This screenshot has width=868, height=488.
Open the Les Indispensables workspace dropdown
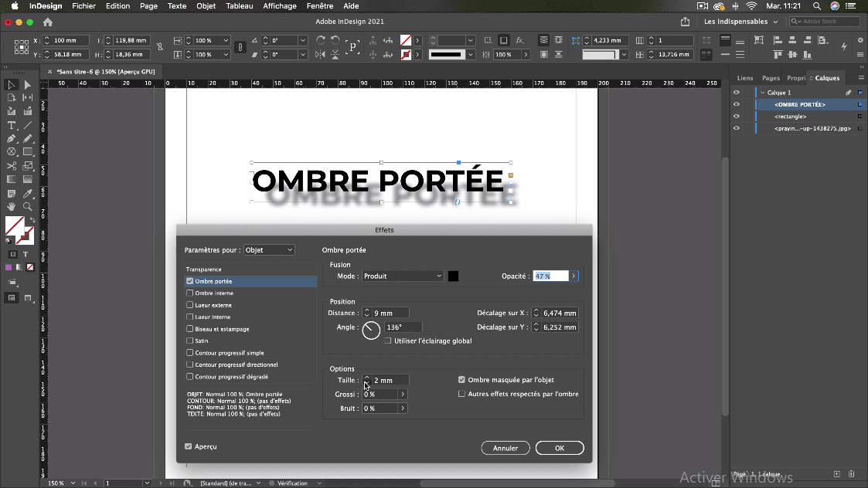point(740,22)
